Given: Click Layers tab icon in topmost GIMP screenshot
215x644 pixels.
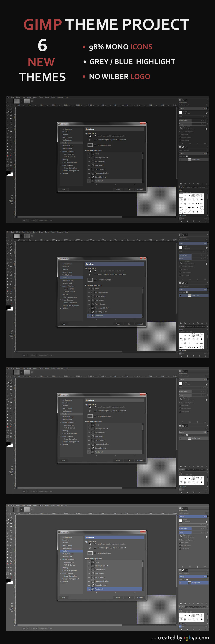Looking at the screenshot, I should click(x=180, y=147).
